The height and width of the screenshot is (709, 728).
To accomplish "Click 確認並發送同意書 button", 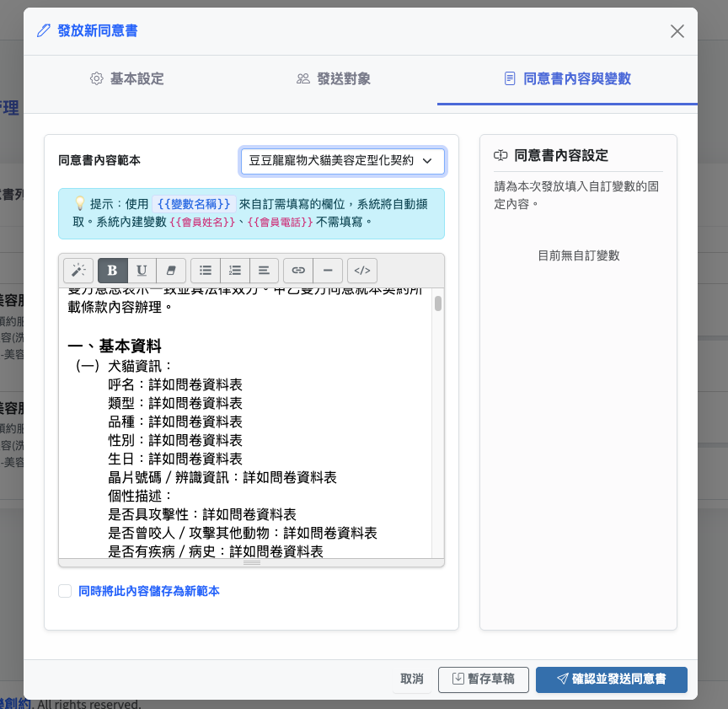I will pos(612,679).
